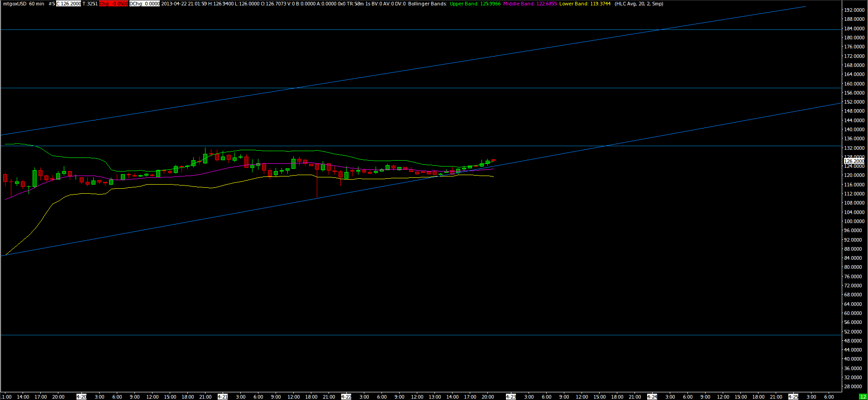Click the green 12 box at bottom-right
The width and height of the screenshot is (868, 400).
point(863,397)
